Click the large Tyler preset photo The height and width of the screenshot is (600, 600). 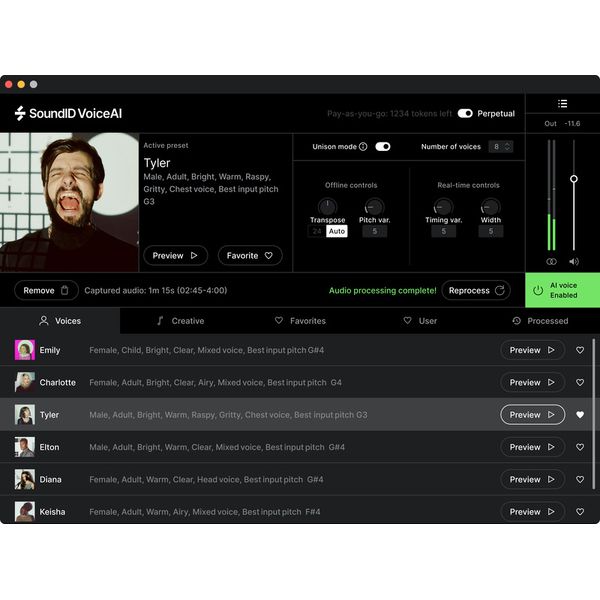[69, 202]
